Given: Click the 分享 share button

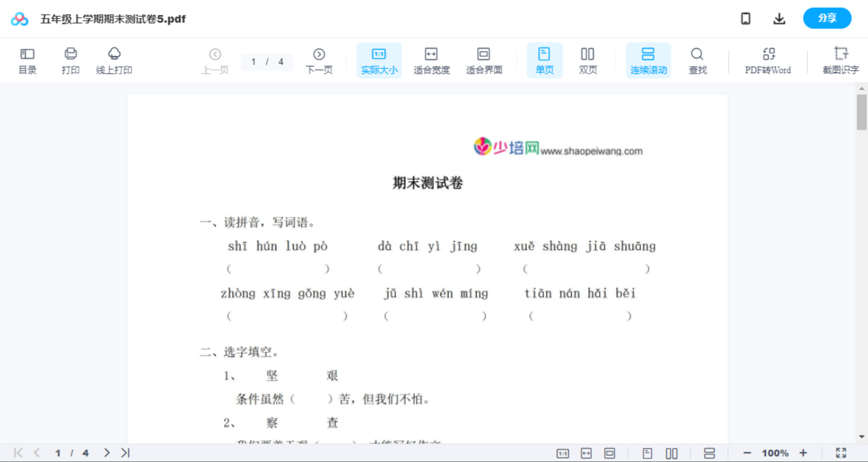Looking at the screenshot, I should [x=827, y=18].
